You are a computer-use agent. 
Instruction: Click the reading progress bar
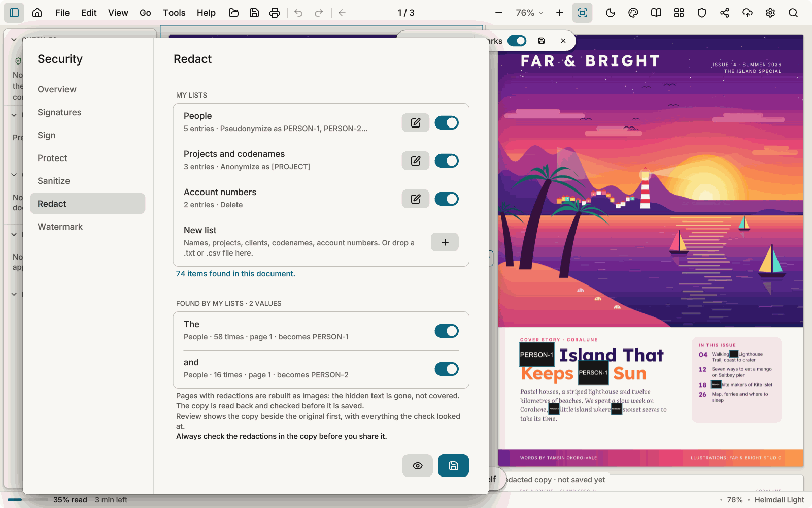[x=27, y=500]
